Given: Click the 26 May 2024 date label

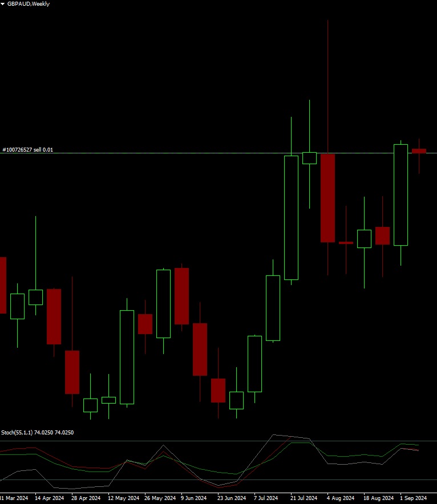Looking at the screenshot, I should click(x=160, y=498).
